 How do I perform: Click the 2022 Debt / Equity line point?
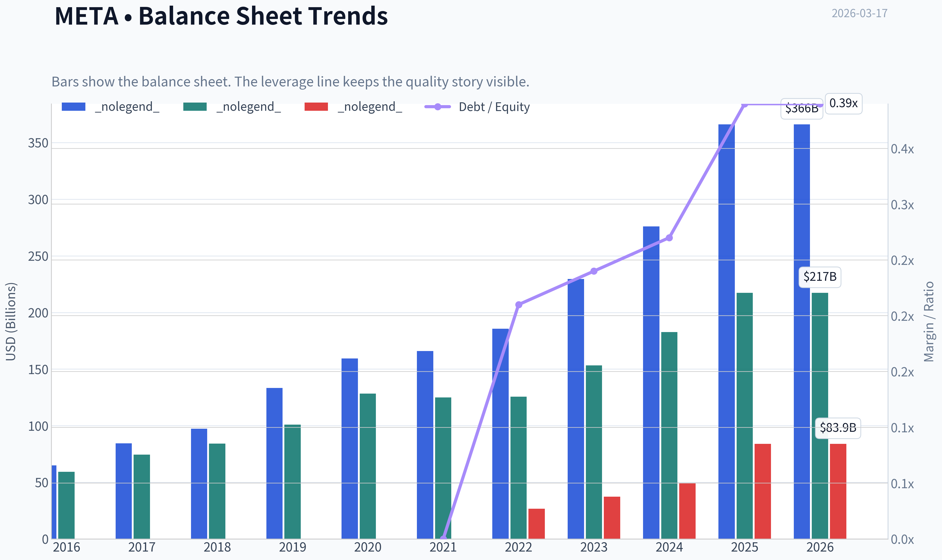[519, 305]
